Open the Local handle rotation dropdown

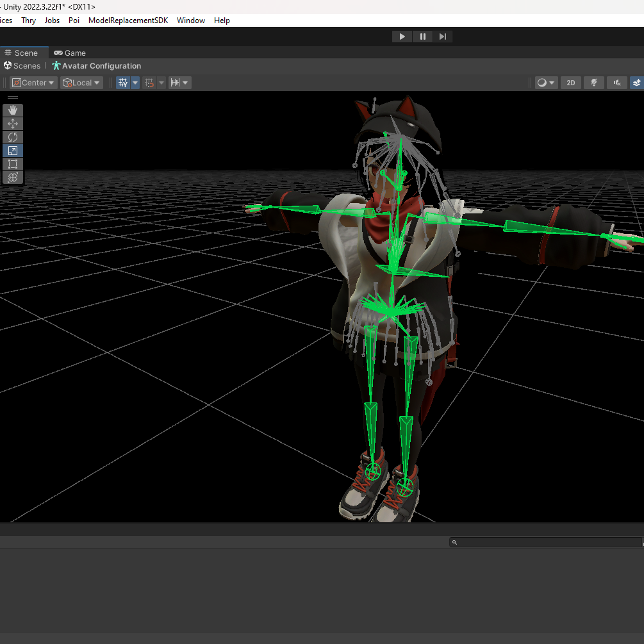(x=81, y=83)
